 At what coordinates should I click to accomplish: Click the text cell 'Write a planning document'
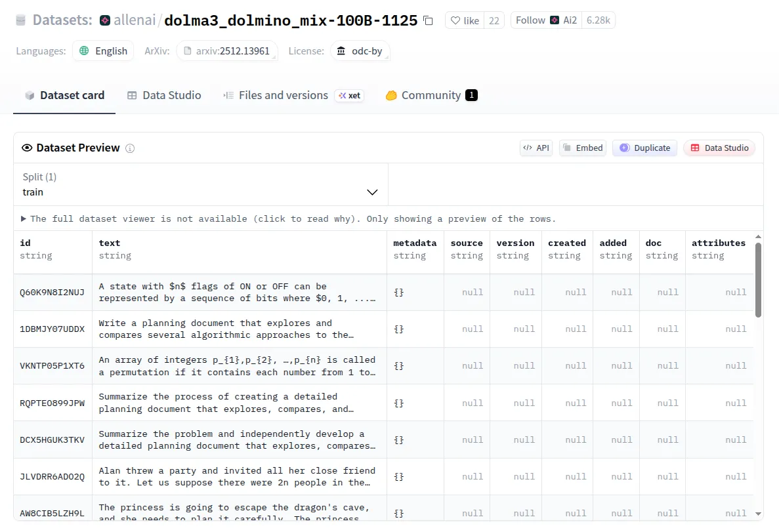click(240, 329)
